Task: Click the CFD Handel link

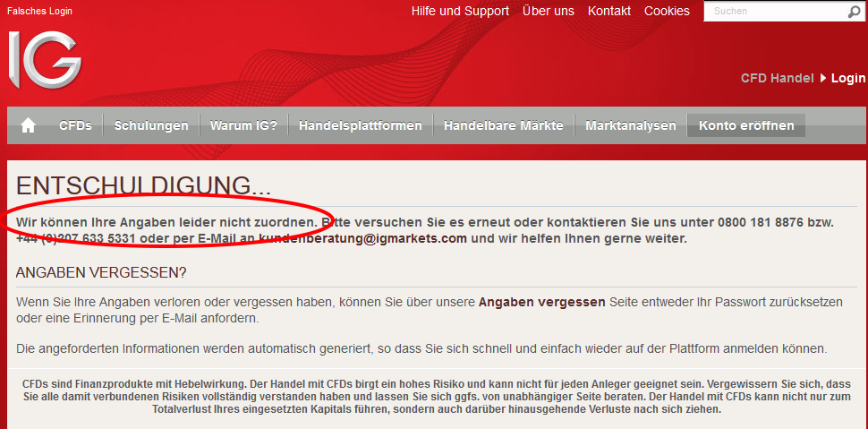Action: pyautogui.click(x=778, y=78)
